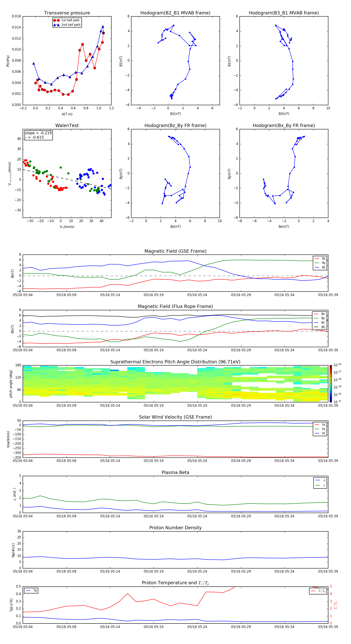
Task: Click the 'B2(nT)' x-axis label
Action: [x=175, y=114]
